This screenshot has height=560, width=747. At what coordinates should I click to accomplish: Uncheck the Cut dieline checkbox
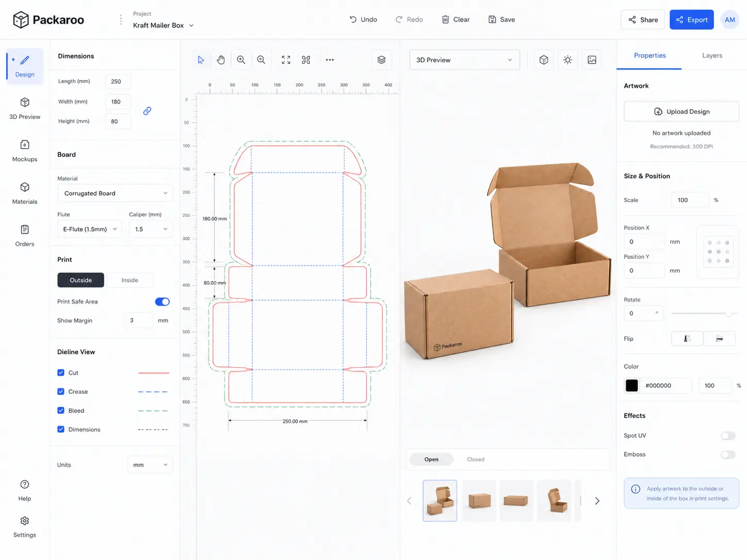[61, 372]
